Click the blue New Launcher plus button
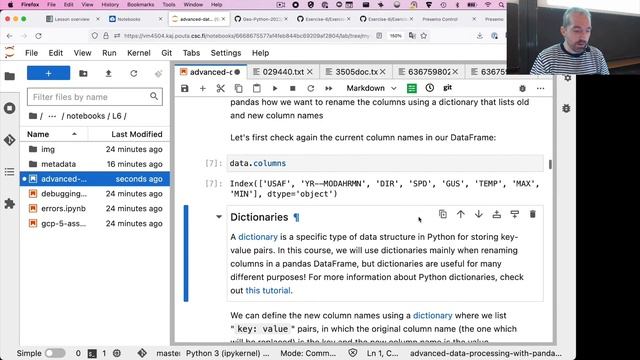The width and height of the screenshot is (640, 360). pyautogui.click(x=49, y=73)
